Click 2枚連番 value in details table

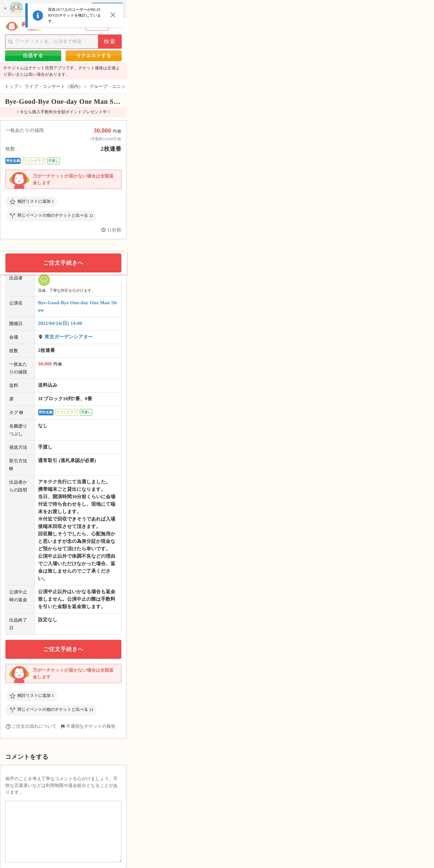point(47,350)
